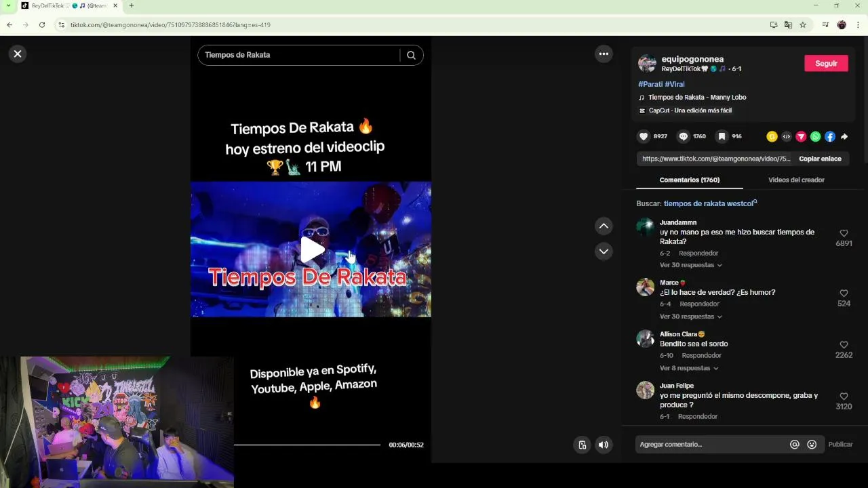Click the Seguir button
The width and height of the screenshot is (868, 488).
click(x=826, y=63)
